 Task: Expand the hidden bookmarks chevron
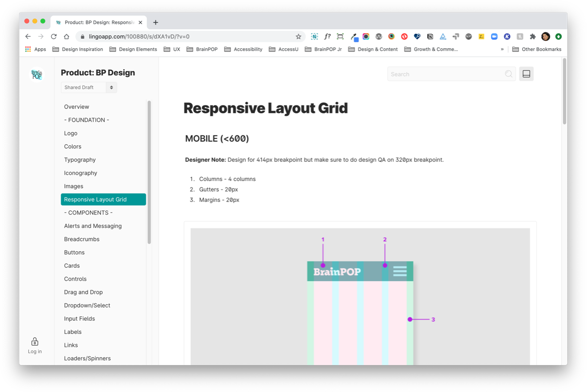502,49
